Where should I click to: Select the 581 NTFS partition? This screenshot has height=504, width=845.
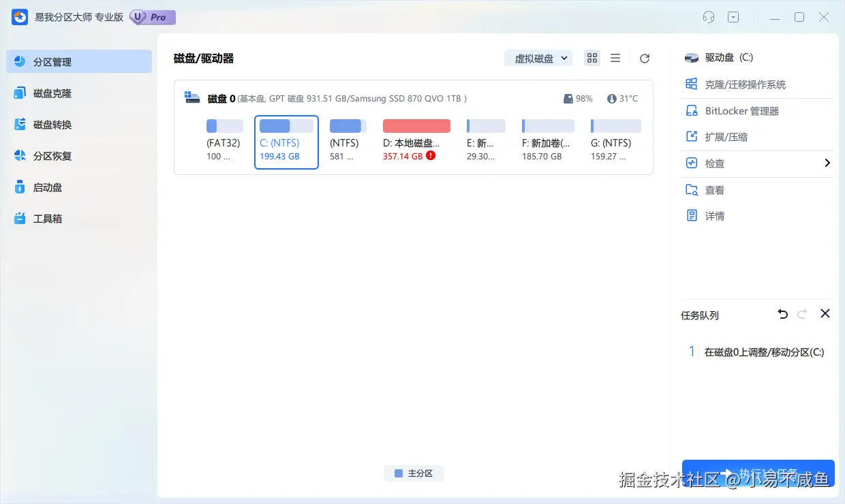[x=348, y=142]
